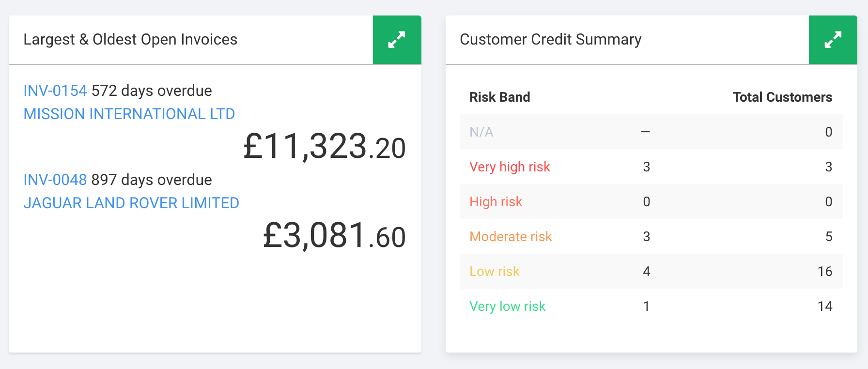The width and height of the screenshot is (868, 369).
Task: Click total customers count 16 for Low risk
Action: [824, 271]
